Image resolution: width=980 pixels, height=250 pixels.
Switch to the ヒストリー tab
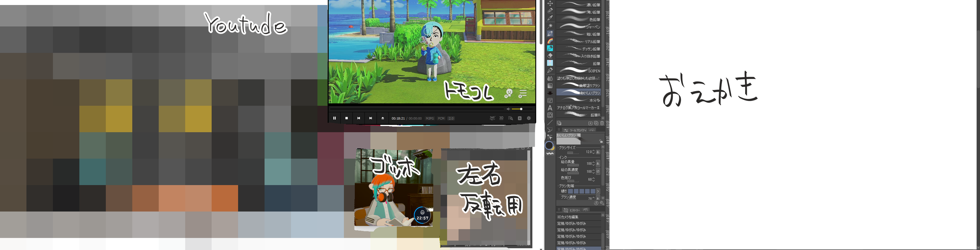(572, 210)
